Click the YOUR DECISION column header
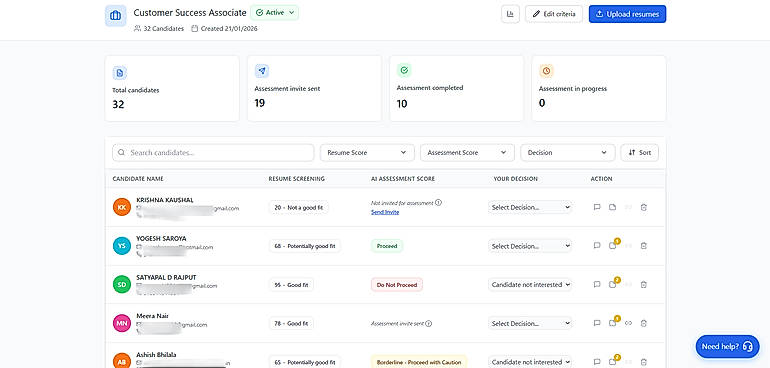 [x=516, y=179]
